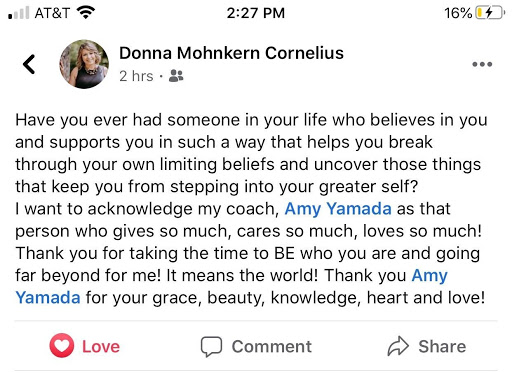Go back using the left arrow

tap(29, 64)
